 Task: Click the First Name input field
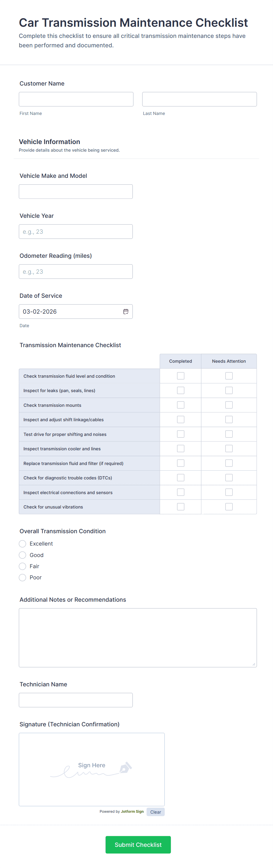pyautogui.click(x=76, y=99)
